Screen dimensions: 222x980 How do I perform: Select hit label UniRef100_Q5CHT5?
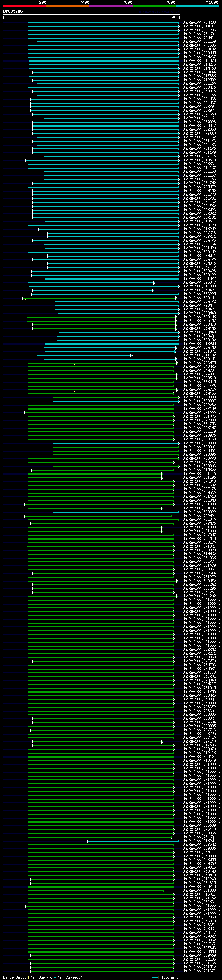pos(199,363)
